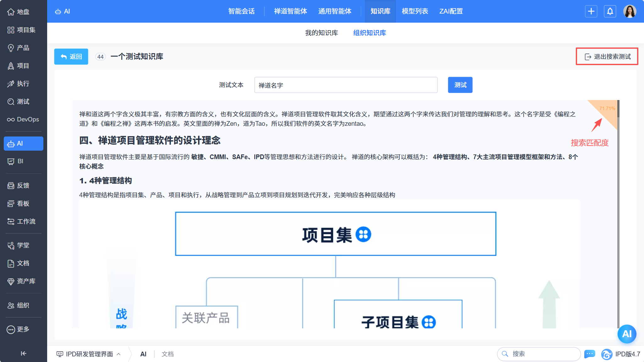Click the results panel vertical scrollbar
The height and width of the screenshot is (362, 644).
[618, 109]
